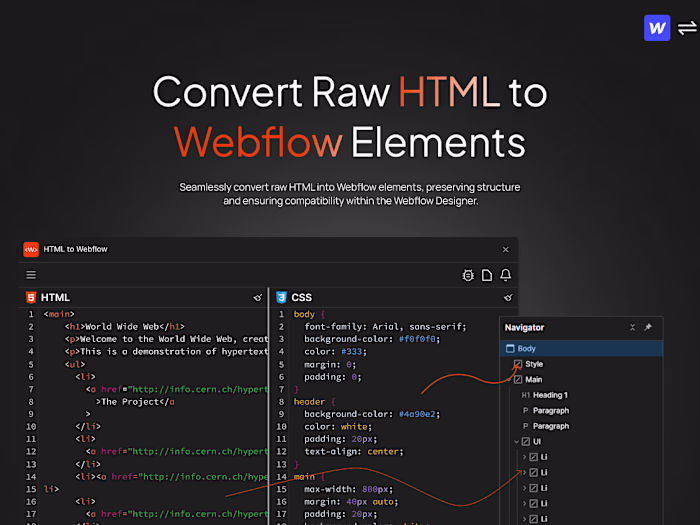Open notifications bell icon
The height and width of the screenshot is (525, 700).
(505, 275)
